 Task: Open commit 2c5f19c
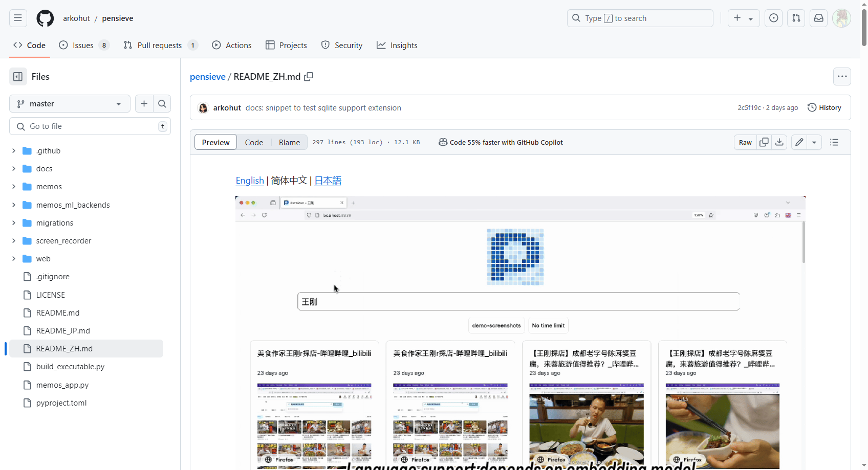pos(749,108)
